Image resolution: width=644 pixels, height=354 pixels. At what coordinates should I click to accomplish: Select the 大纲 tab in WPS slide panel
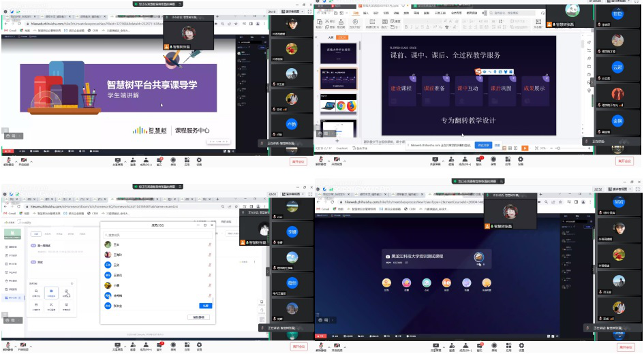pos(331,37)
